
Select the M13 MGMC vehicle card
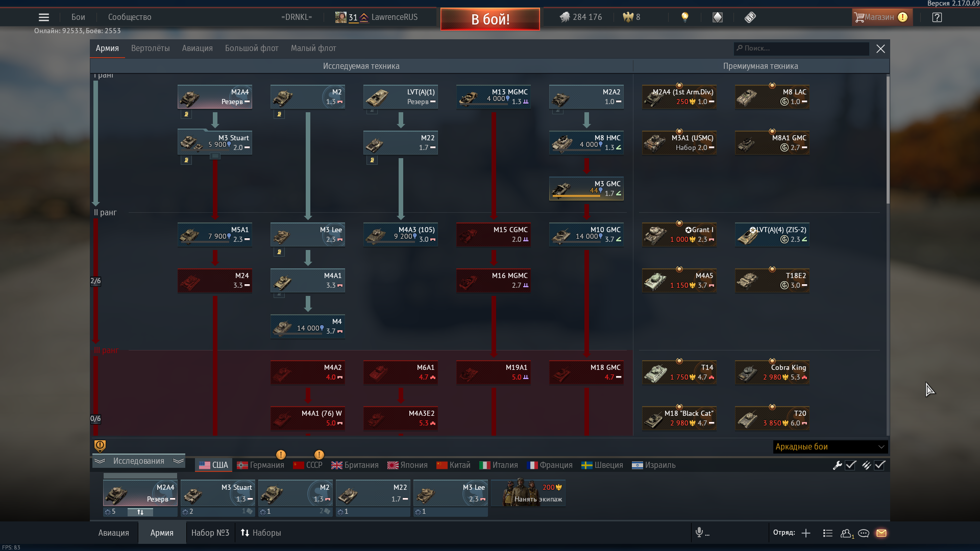[x=494, y=97]
